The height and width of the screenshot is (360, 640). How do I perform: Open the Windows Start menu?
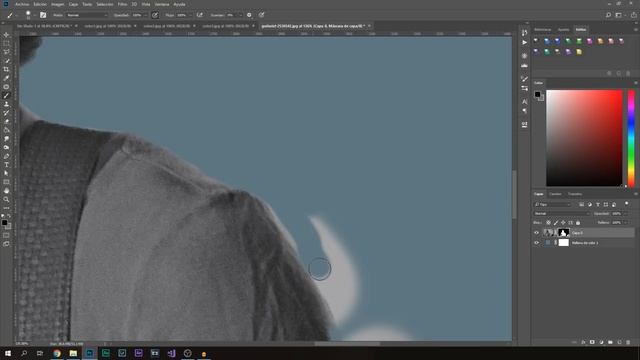pyautogui.click(x=8, y=353)
